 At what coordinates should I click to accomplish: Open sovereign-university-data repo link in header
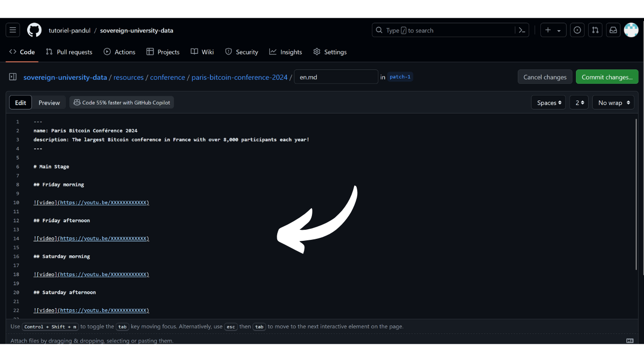coord(136,30)
